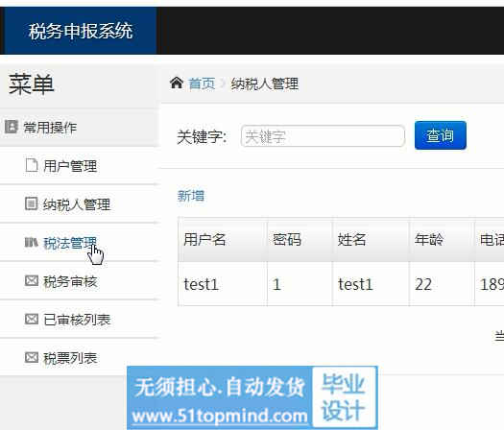Click the home icon in breadcrumb

tap(177, 83)
